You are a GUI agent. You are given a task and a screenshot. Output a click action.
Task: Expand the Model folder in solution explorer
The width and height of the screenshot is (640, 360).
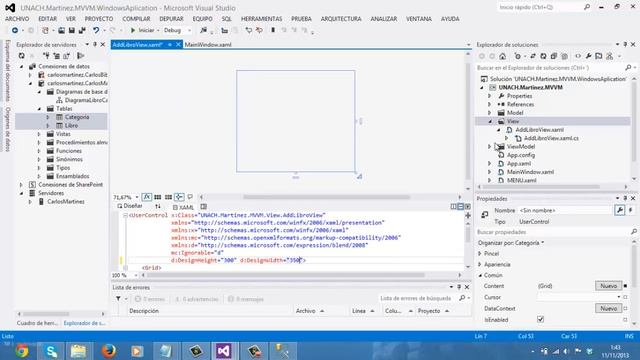[489, 113]
